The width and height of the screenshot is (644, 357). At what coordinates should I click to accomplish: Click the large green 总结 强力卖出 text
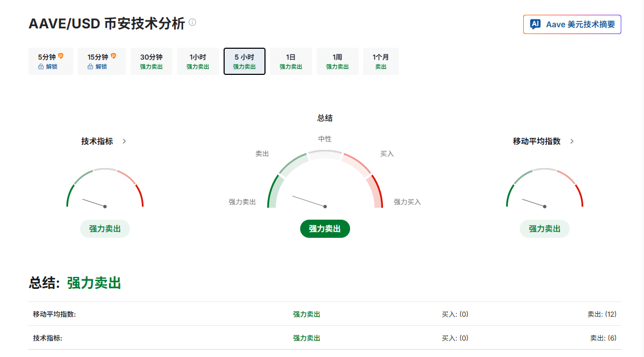click(x=94, y=283)
